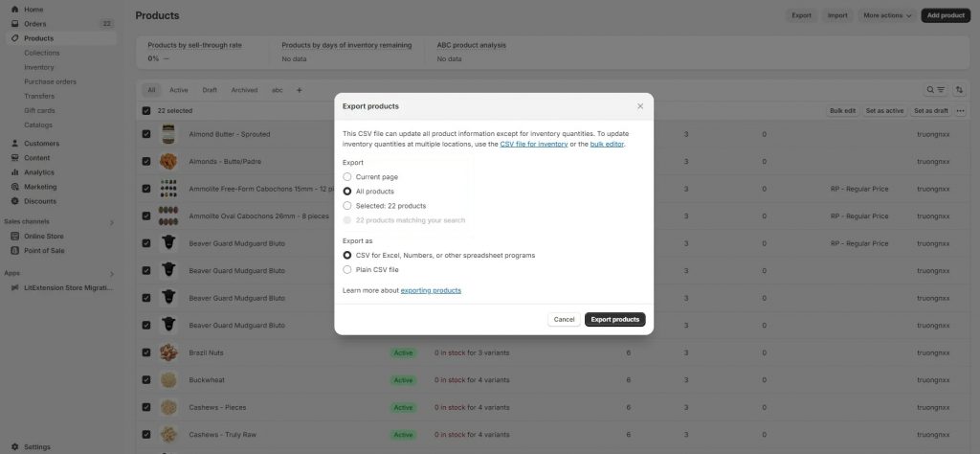980x454 pixels.
Task: Follow the CSV file for inventory link
Action: [x=534, y=145]
